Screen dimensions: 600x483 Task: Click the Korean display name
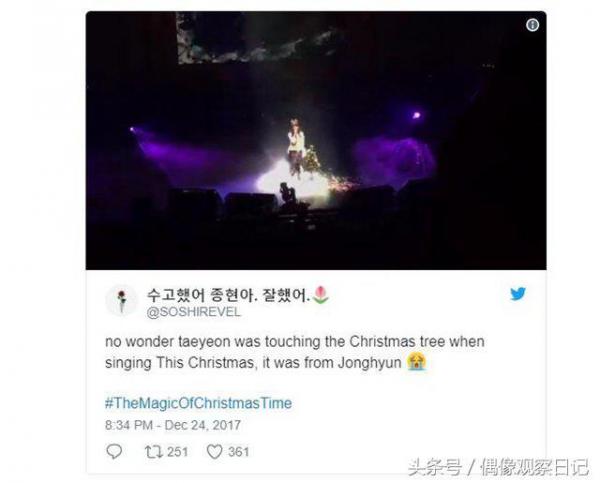tap(228, 295)
